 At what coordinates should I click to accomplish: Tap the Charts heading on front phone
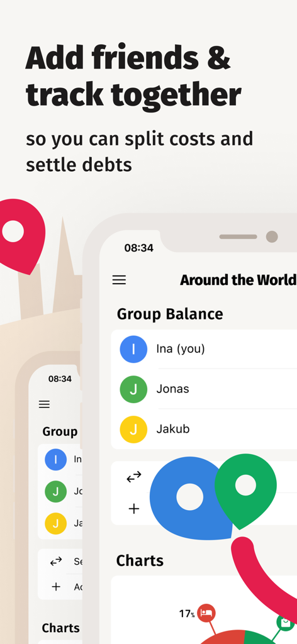tap(140, 560)
